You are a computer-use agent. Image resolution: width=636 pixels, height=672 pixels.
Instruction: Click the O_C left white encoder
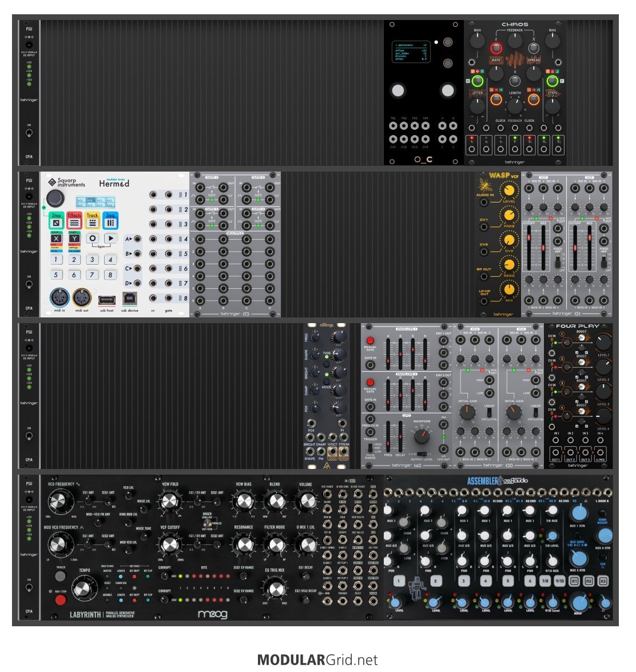click(x=397, y=91)
